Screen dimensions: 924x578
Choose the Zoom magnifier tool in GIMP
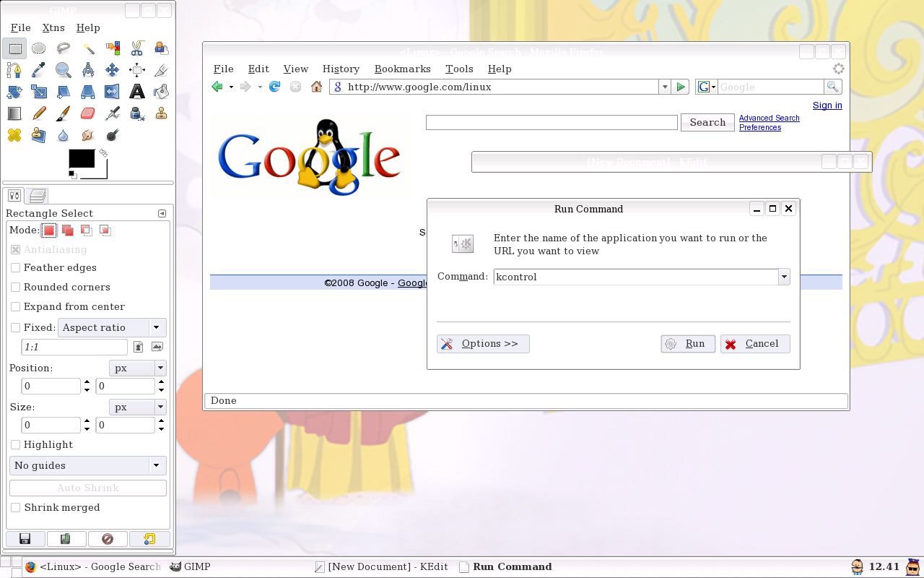click(64, 70)
